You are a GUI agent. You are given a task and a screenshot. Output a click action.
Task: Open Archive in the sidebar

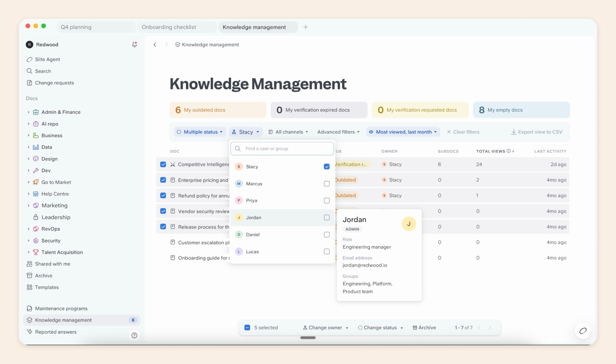pos(39,275)
